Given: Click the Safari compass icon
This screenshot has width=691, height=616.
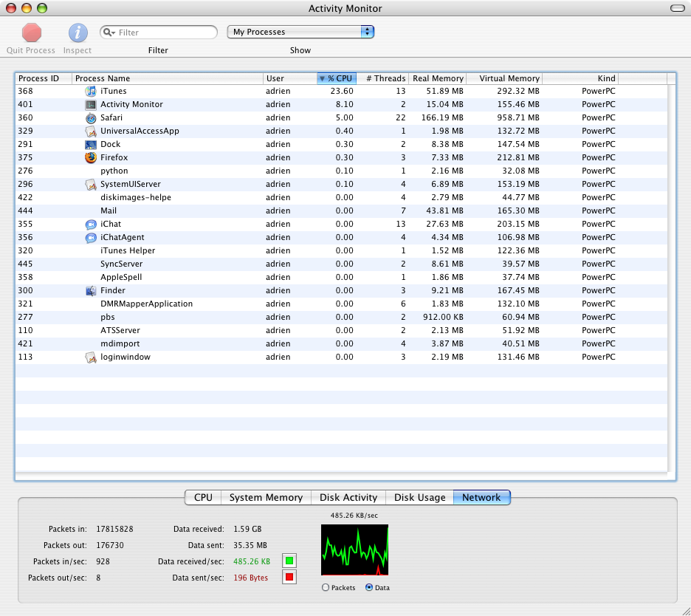Looking at the screenshot, I should click(x=91, y=117).
